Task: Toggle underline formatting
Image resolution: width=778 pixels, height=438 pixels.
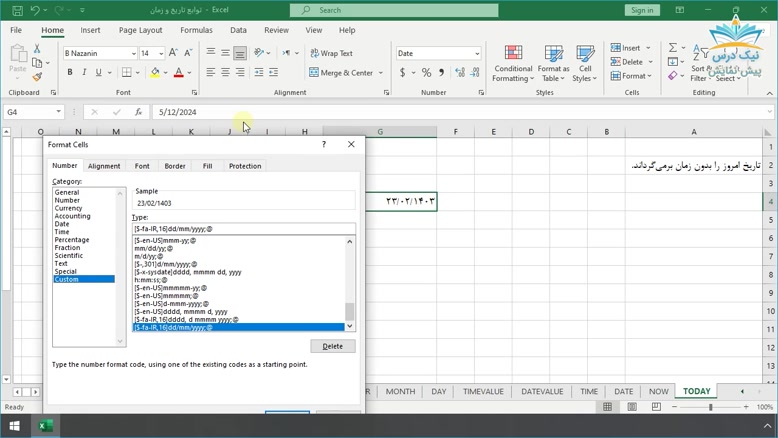Action: [x=98, y=72]
